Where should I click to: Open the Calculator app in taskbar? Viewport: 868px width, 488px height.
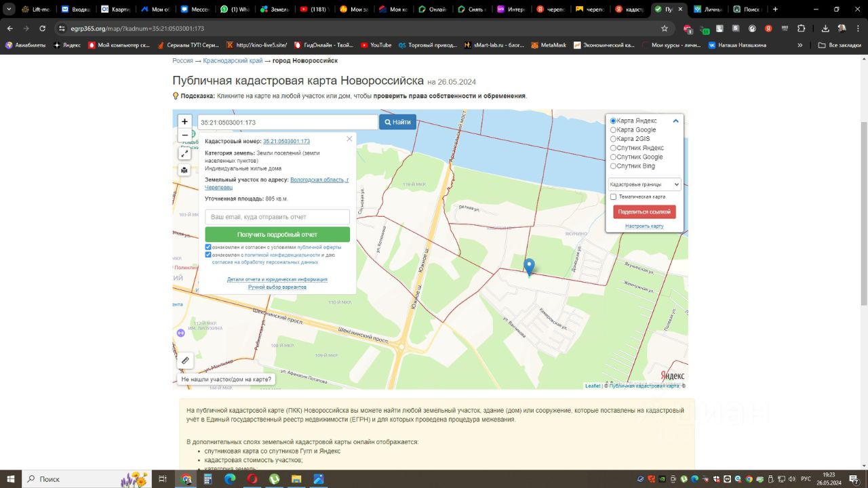pos(208,479)
